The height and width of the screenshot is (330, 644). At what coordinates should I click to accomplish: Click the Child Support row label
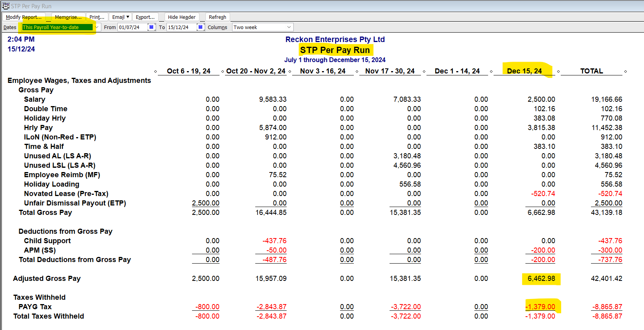[x=47, y=241]
